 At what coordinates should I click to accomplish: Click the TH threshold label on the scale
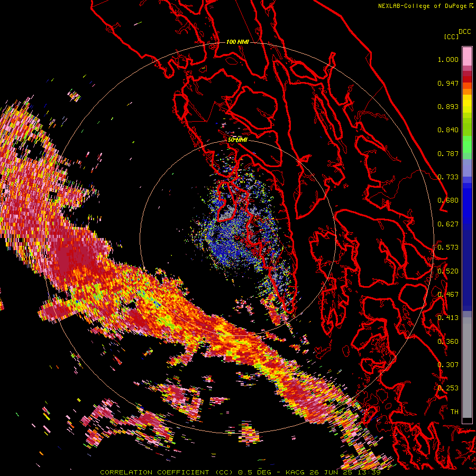[454, 411]
